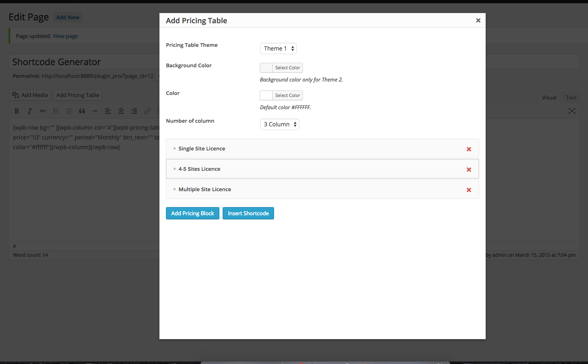Click the 'Default color #FFFFFF.' note
This screenshot has height=364, width=588.
pyautogui.click(x=285, y=107)
